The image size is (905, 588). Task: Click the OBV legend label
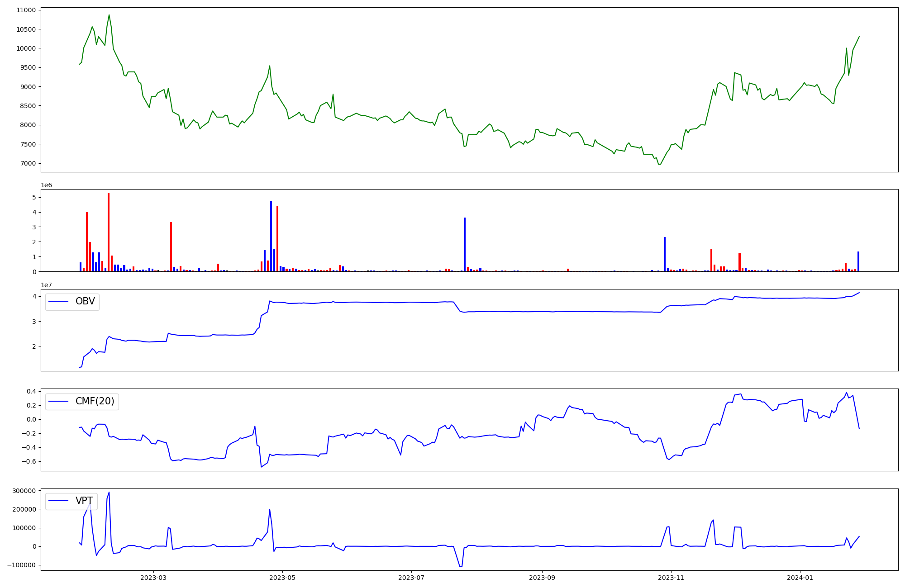[85, 301]
